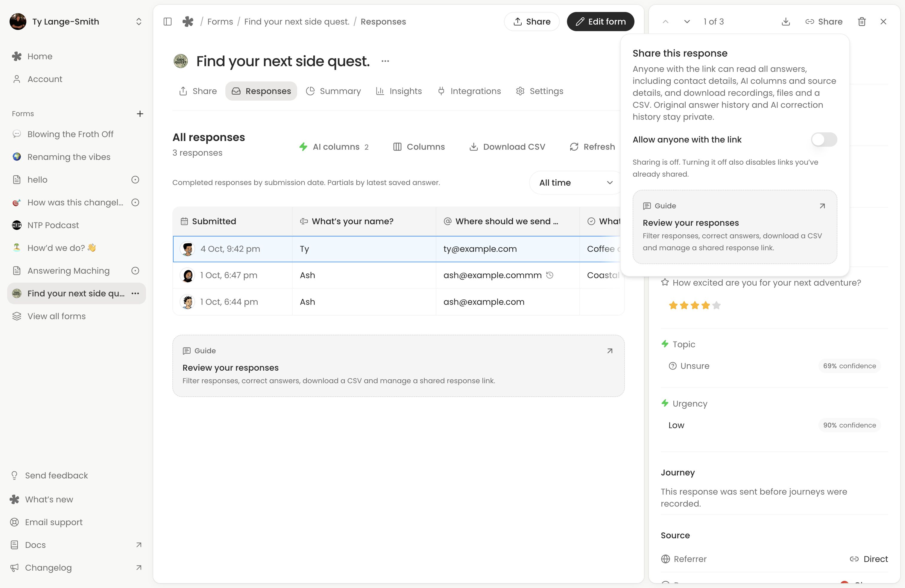Screen dimensions: 905x588
Task: Download CSV of all responses
Action: coord(507,147)
